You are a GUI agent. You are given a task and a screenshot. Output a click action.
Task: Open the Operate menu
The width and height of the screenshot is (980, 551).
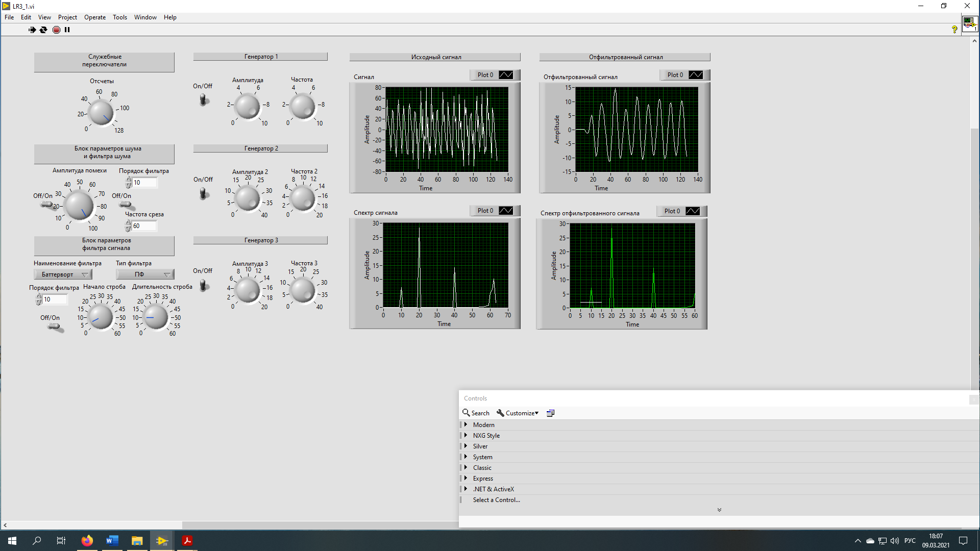(95, 17)
